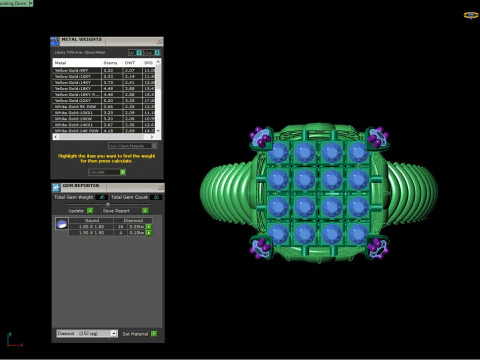Close the Gem Reporter panel
Screen dimensions: 480x360
160,187
